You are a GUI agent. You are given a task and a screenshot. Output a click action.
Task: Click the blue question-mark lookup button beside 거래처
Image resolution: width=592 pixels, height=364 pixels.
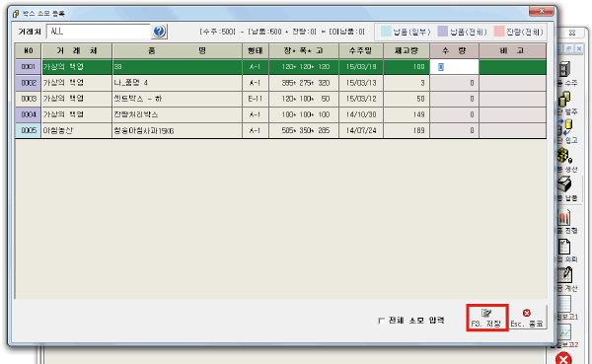click(159, 32)
